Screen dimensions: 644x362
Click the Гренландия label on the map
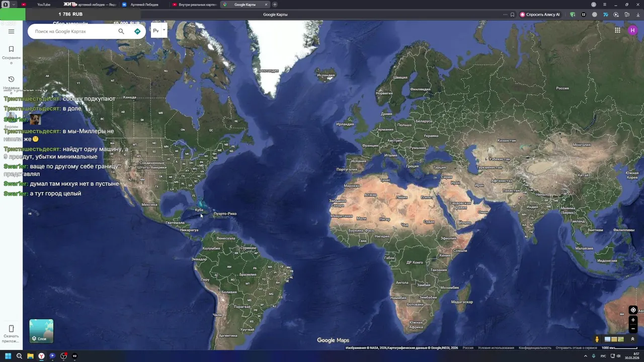268,71
